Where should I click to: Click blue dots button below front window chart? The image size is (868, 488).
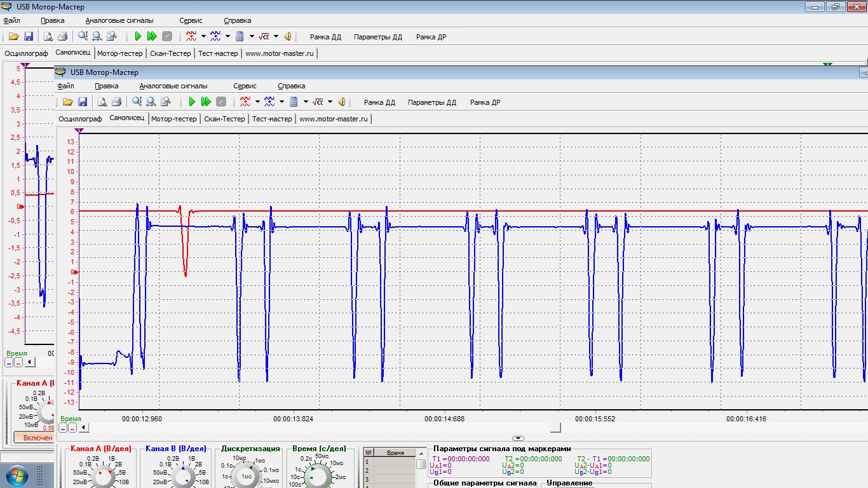click(x=63, y=428)
